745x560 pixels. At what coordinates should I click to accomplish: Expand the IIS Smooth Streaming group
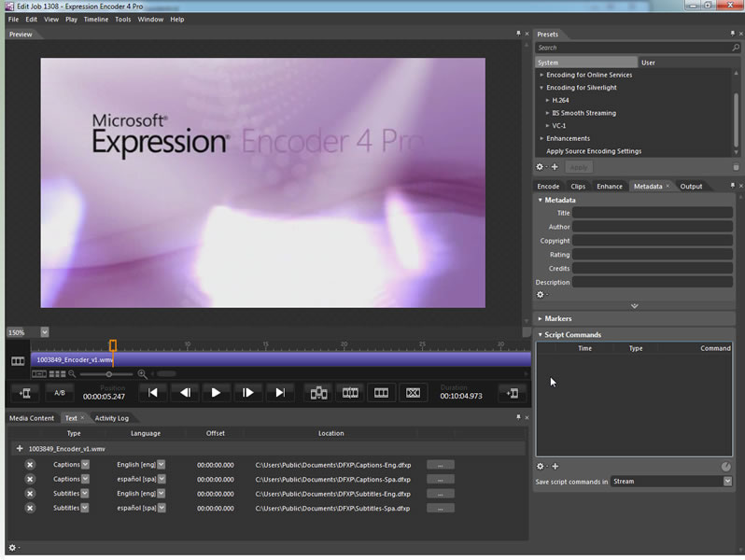tap(547, 113)
